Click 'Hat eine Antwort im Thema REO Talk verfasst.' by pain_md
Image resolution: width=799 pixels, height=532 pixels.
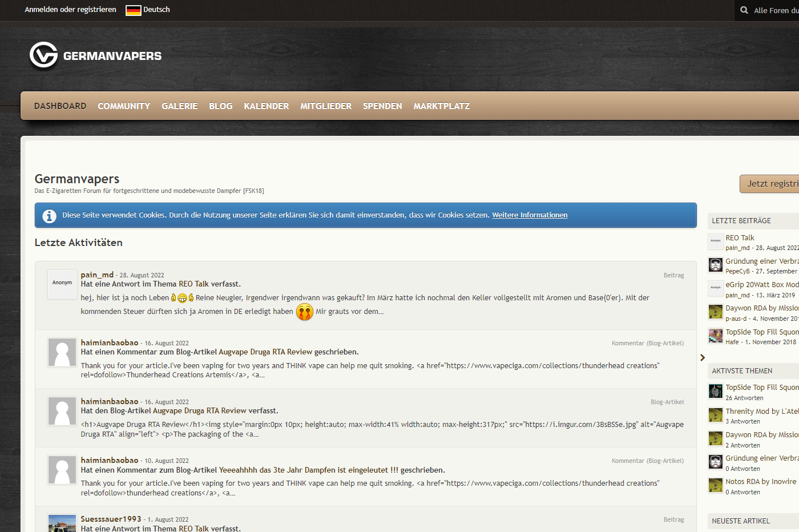coord(161,284)
